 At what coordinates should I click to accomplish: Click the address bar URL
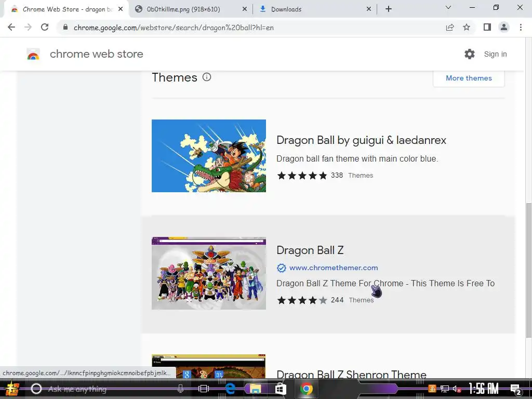click(x=174, y=28)
